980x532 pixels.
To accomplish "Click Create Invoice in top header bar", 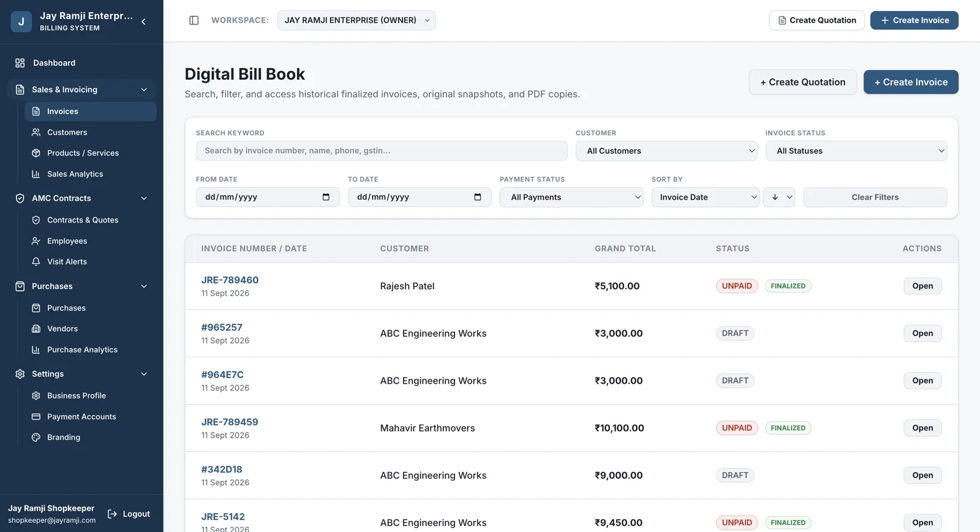I will [x=914, y=20].
